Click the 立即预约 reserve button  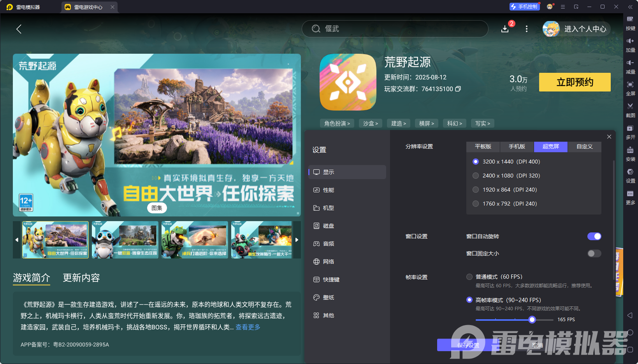pyautogui.click(x=575, y=82)
